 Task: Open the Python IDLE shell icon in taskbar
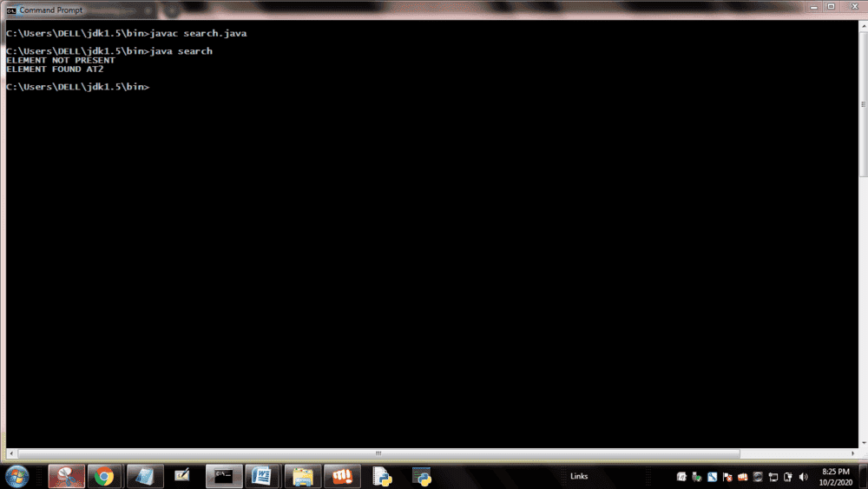click(422, 476)
